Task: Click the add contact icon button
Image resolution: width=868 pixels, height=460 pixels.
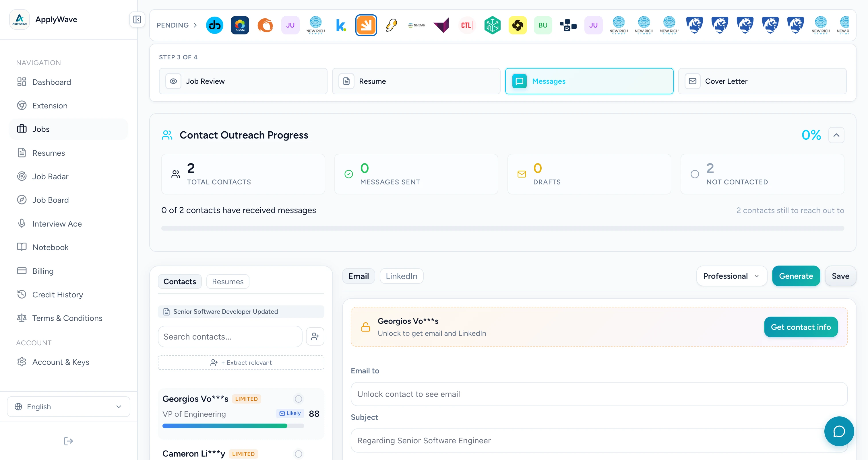Action: click(x=315, y=336)
